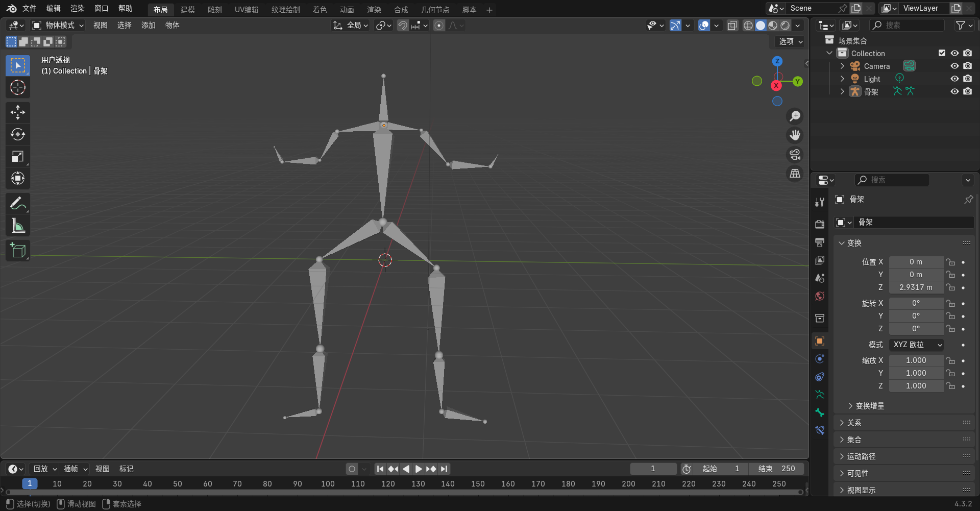The height and width of the screenshot is (511, 980).
Task: Click the 位置 Z value field
Action: click(916, 287)
